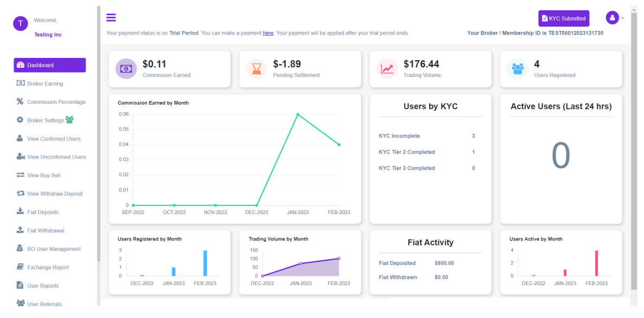Click the Fiat Deposited $800.00 value

(x=444, y=263)
